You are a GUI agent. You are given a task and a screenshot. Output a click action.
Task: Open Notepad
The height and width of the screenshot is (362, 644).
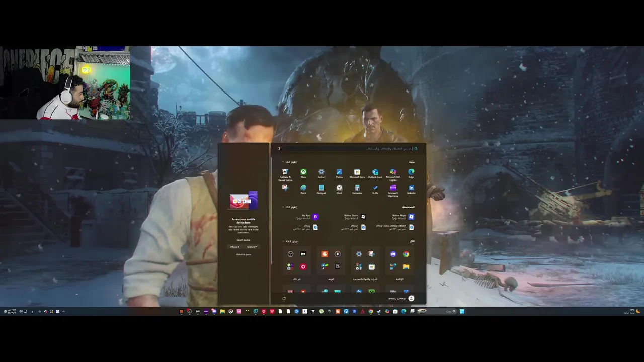click(x=321, y=189)
